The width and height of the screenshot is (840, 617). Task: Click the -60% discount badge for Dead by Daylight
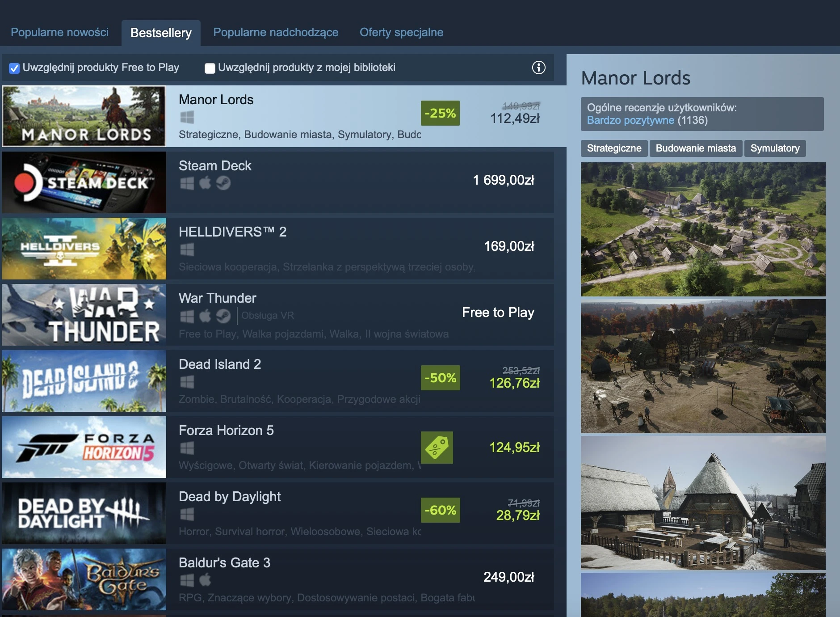click(x=440, y=510)
